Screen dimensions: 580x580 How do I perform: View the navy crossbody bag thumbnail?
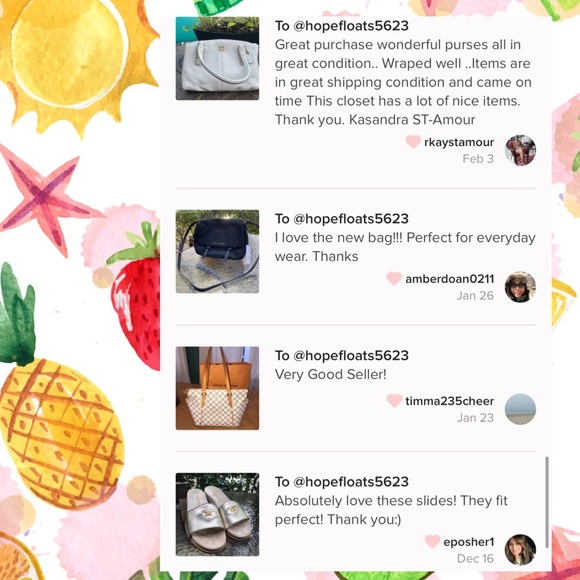click(x=218, y=252)
